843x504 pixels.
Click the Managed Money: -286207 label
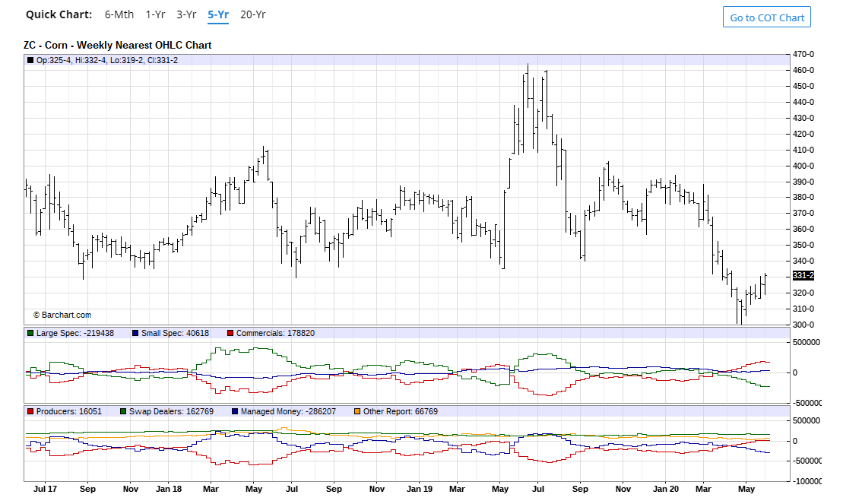(x=288, y=411)
